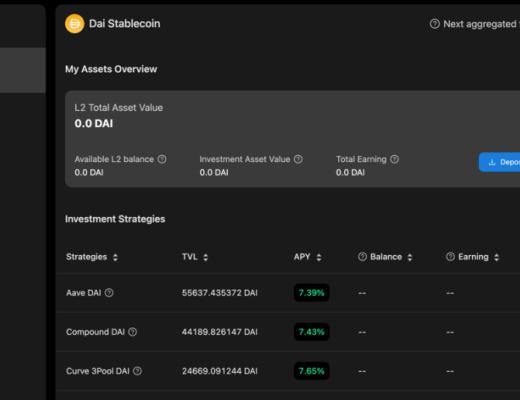The width and height of the screenshot is (520, 400).
Task: Click info icon next to Total Earning
Action: [394, 159]
